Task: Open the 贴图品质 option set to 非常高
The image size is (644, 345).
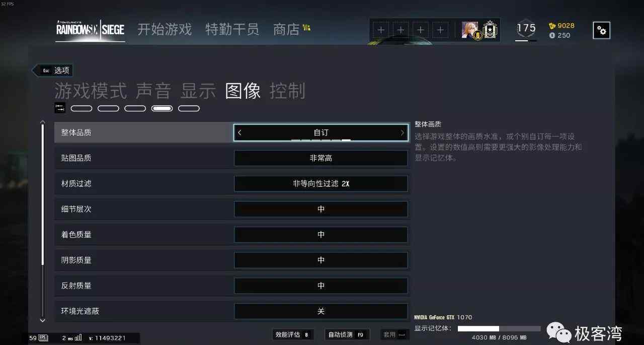Action: click(321, 158)
